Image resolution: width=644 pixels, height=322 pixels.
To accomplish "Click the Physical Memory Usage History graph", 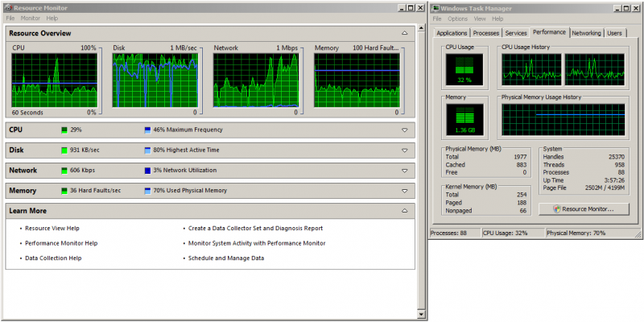I will pos(563,120).
